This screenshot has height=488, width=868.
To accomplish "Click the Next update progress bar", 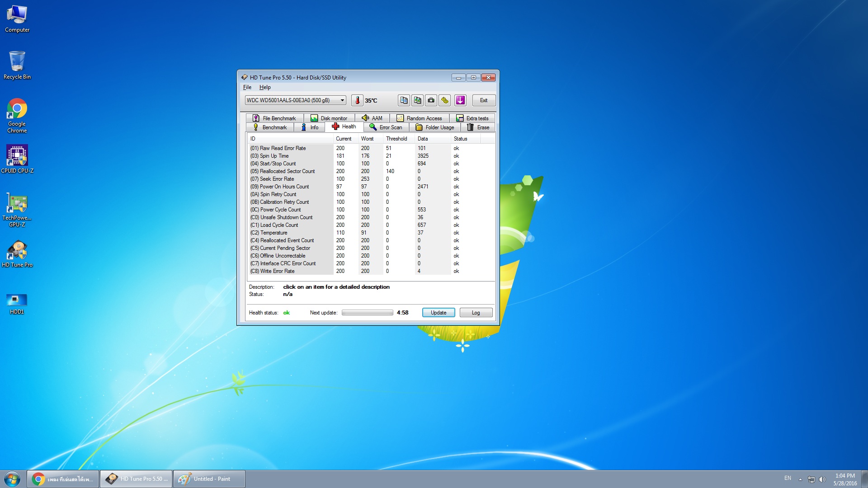I will click(367, 313).
